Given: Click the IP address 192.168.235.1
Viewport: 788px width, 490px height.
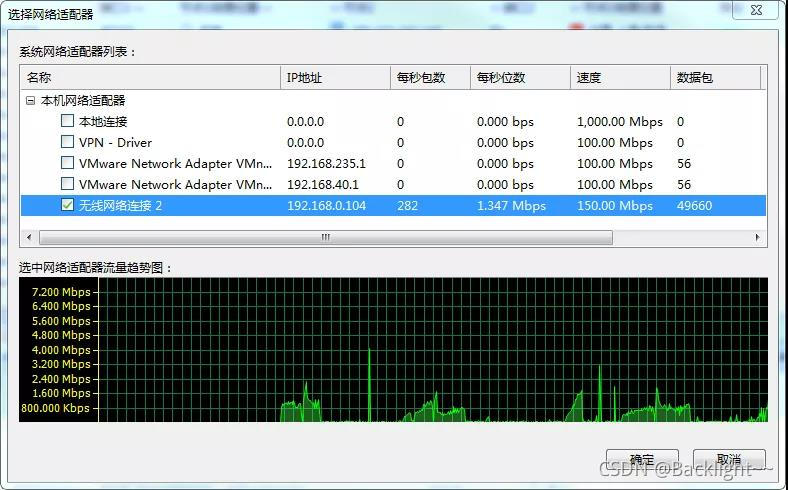Looking at the screenshot, I should (326, 164).
